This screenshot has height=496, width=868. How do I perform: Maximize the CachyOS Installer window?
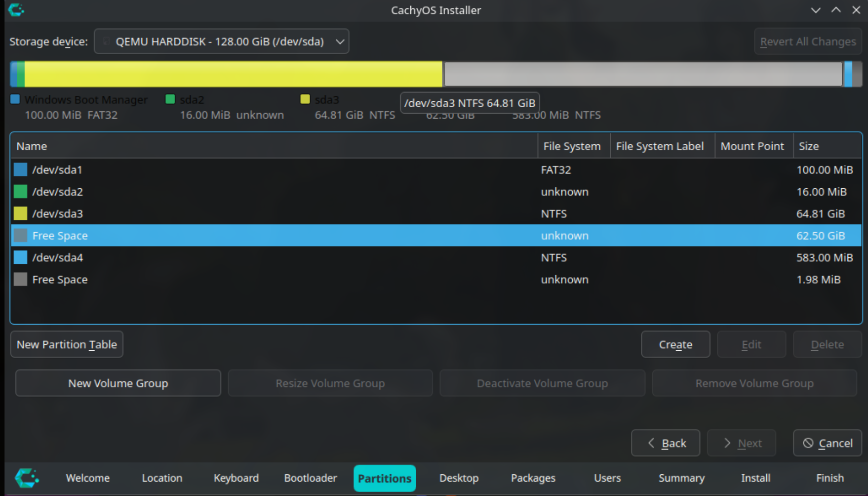click(x=836, y=10)
